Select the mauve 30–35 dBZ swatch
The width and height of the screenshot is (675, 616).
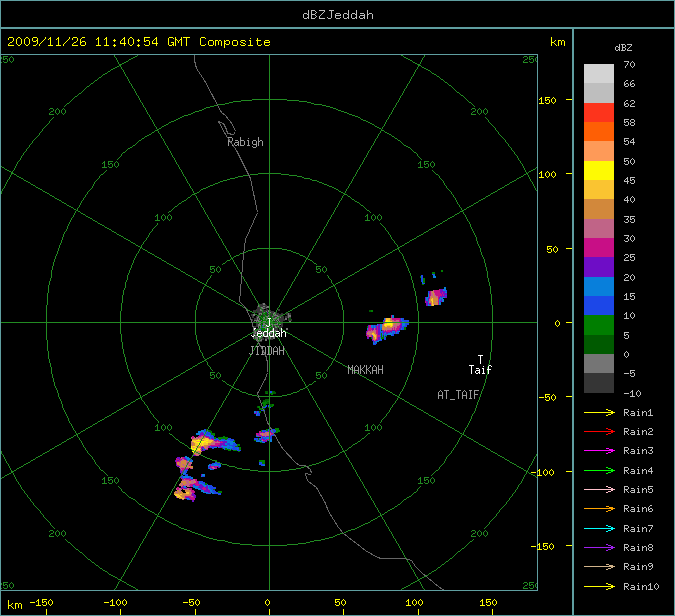click(x=599, y=229)
